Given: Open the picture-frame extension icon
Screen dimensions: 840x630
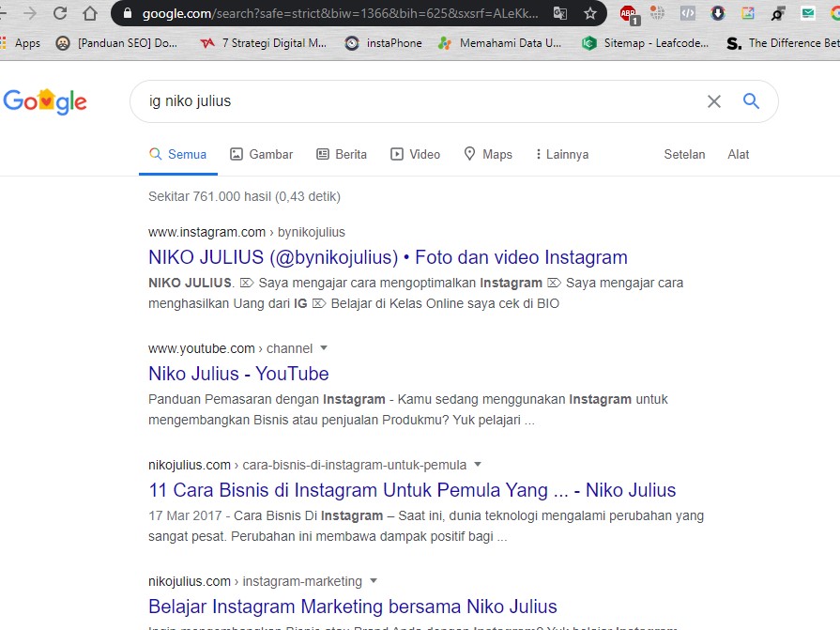Looking at the screenshot, I should pos(747,13).
